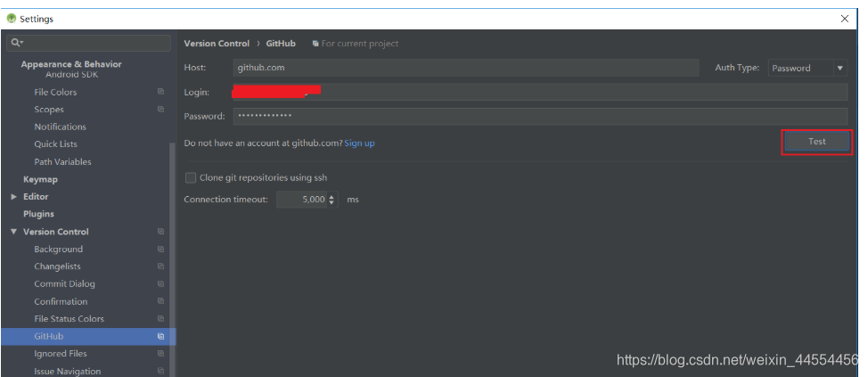
Task: Collapse the Version Control section
Action: tap(14, 232)
